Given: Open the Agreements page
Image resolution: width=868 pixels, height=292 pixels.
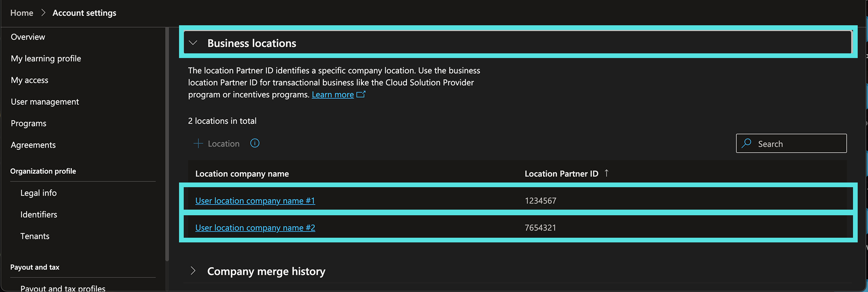Looking at the screenshot, I should click(x=33, y=145).
